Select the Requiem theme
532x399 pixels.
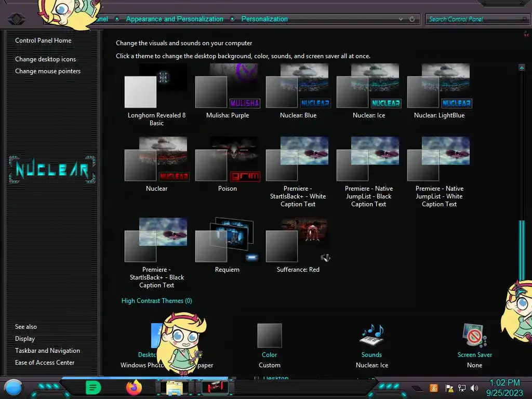[x=227, y=245]
